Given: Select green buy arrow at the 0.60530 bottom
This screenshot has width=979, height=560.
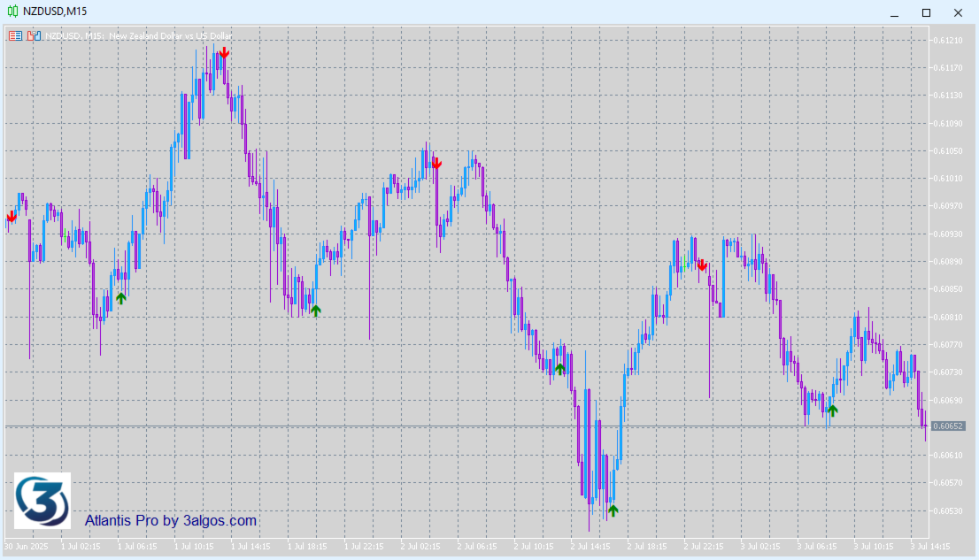Looking at the screenshot, I should tap(613, 510).
